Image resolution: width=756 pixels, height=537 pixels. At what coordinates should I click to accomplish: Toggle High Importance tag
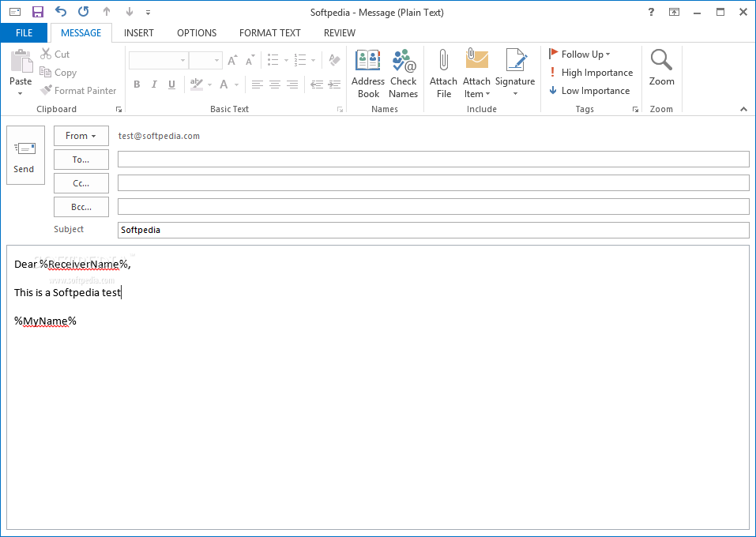591,73
